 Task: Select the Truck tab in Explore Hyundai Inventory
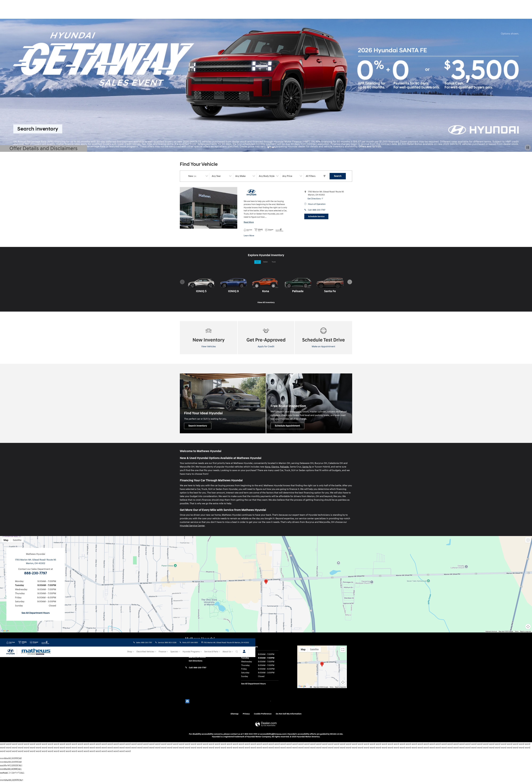point(274,262)
